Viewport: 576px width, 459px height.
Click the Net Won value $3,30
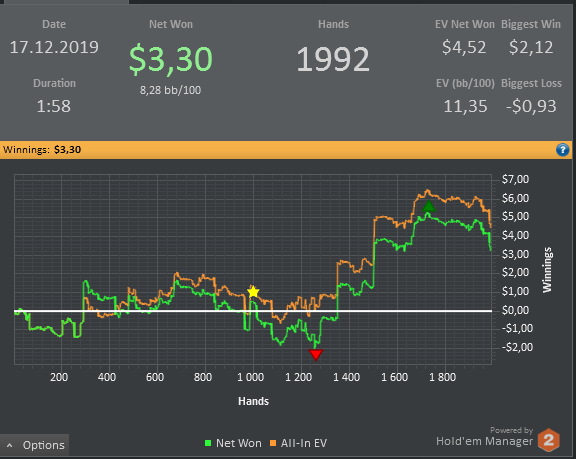click(171, 59)
